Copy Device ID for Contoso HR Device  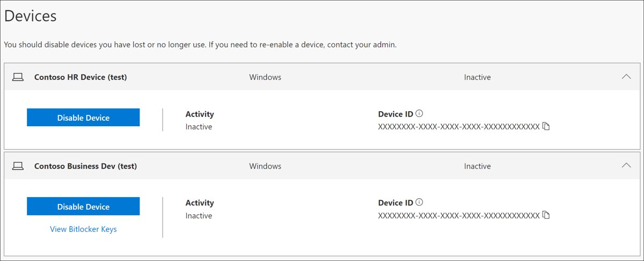(x=546, y=127)
